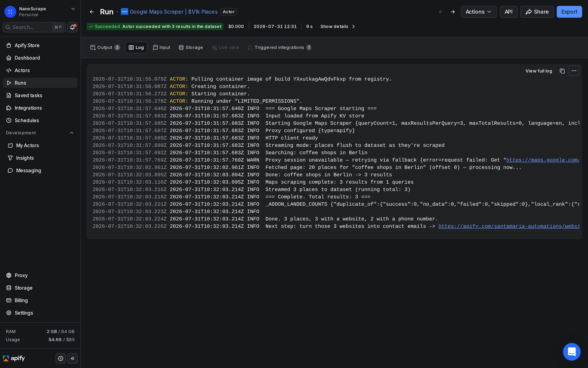Viewport: 588px width, 368px height.
Task: Click the 2026-07-31 12:31 start time
Action: 275,26
